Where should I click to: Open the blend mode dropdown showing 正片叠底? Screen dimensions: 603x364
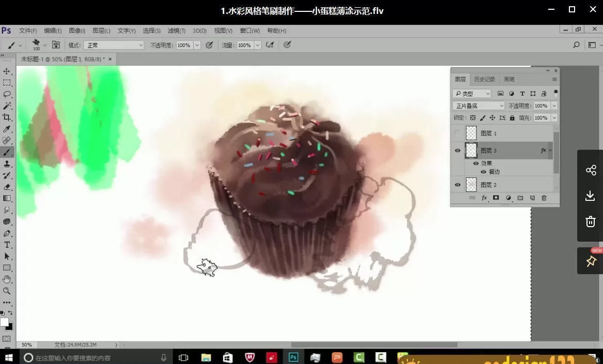(x=478, y=105)
